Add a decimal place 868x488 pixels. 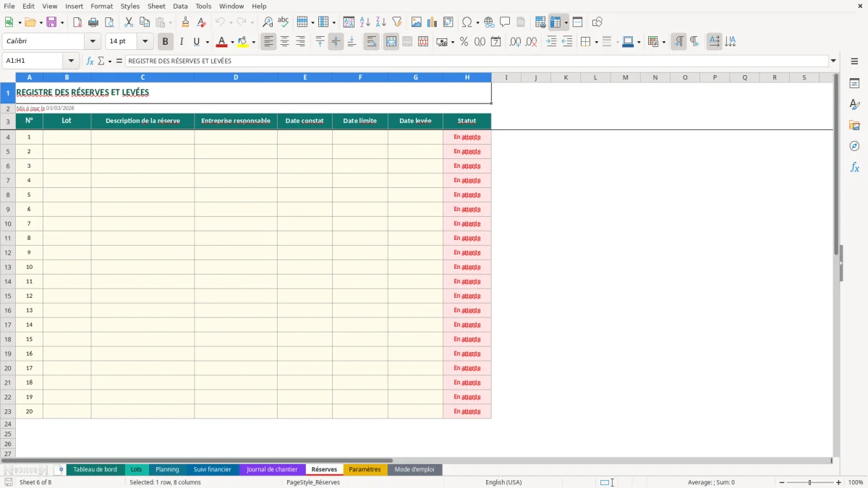[515, 42]
